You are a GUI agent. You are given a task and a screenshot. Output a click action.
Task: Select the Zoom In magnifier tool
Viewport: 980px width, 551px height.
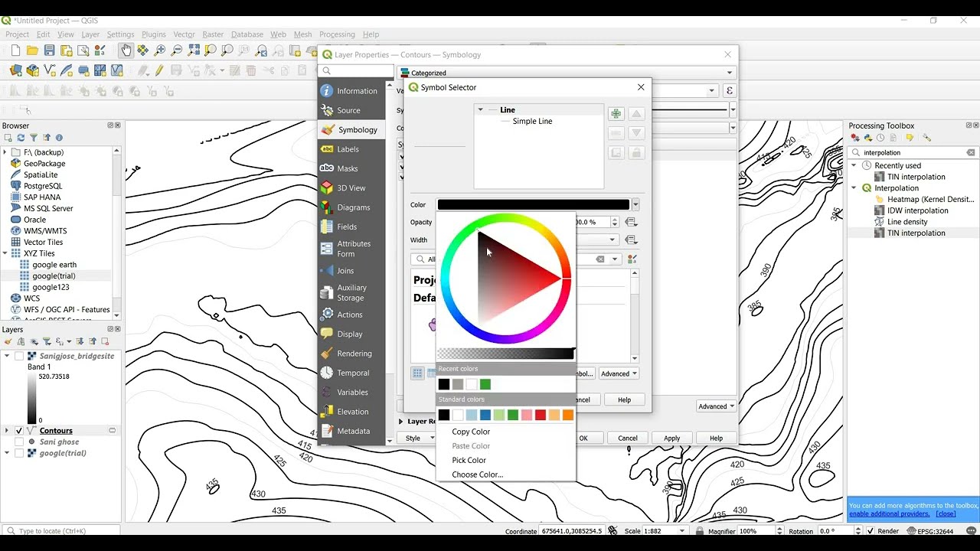coord(159,51)
